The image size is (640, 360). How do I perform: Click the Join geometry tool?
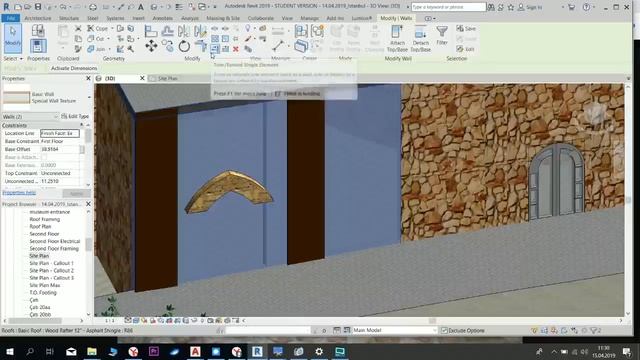point(96,49)
